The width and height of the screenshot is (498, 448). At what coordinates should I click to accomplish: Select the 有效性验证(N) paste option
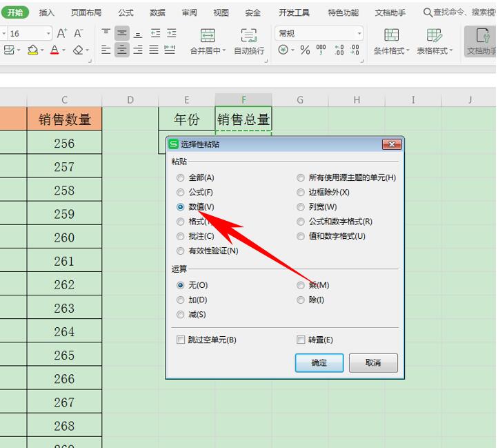click(x=181, y=251)
